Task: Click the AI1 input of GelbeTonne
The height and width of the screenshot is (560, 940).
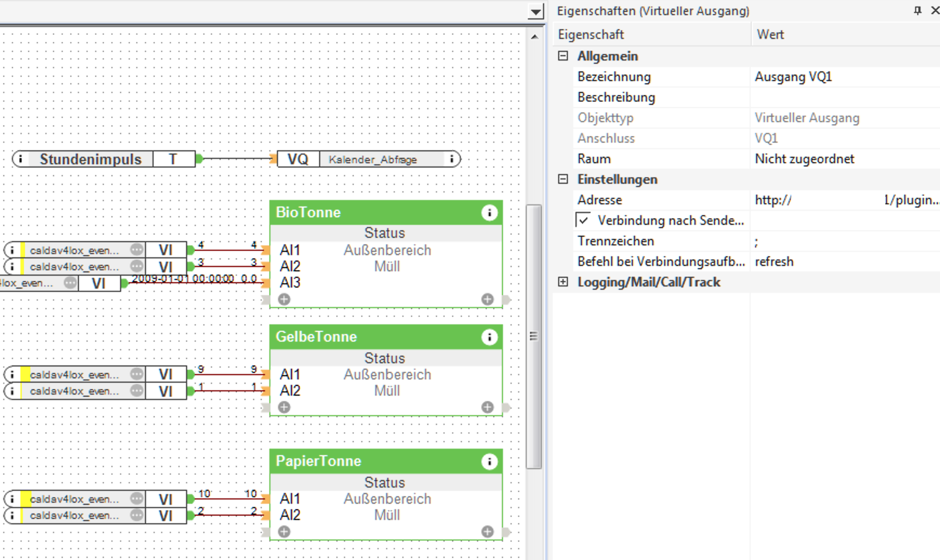Action: [x=290, y=375]
